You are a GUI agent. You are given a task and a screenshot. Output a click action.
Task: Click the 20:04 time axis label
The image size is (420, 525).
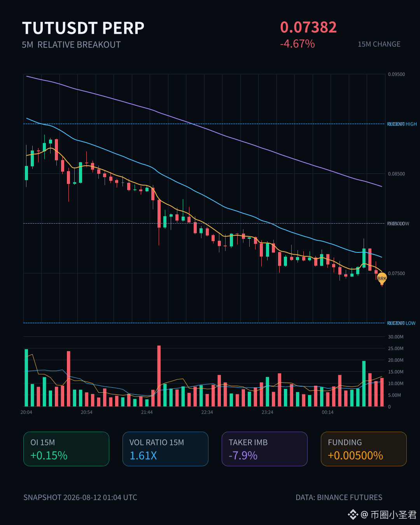(x=26, y=412)
